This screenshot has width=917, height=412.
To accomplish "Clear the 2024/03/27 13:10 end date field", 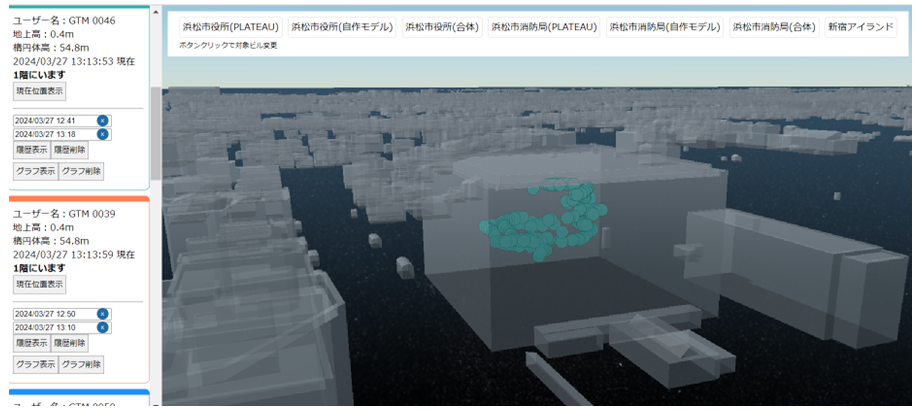I will point(102,328).
